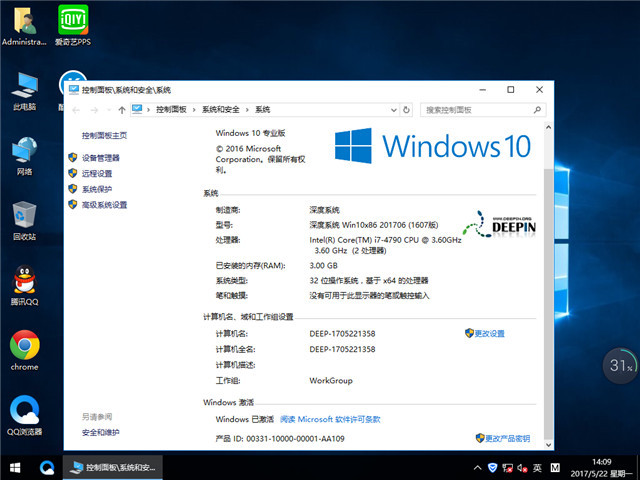
Task: Show hidden tray icons with the up chevron
Action: point(477,468)
